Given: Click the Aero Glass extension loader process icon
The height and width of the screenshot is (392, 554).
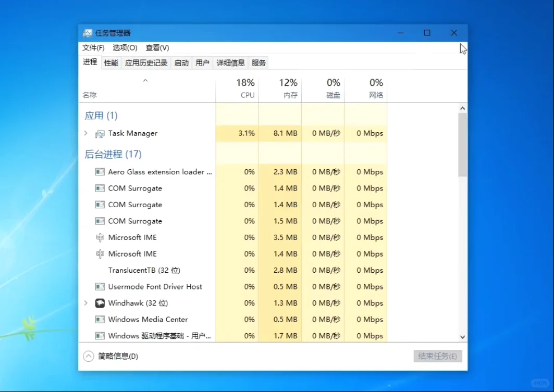Looking at the screenshot, I should point(100,172).
